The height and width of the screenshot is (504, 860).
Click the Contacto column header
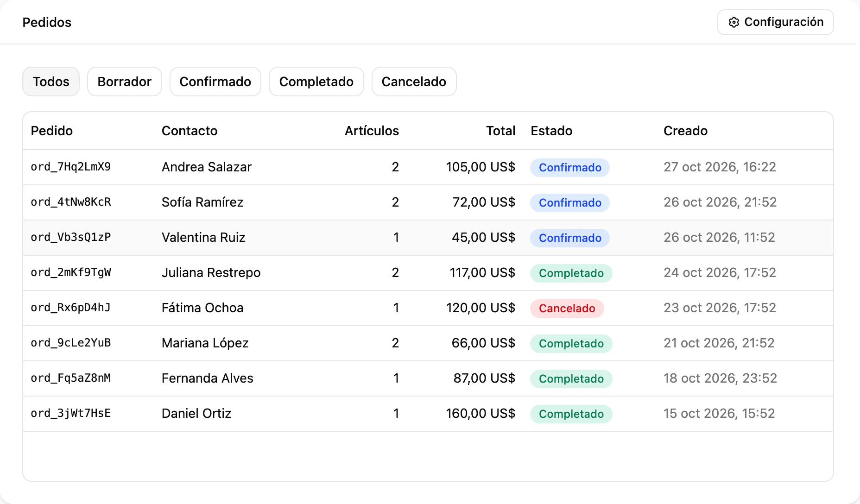point(190,131)
